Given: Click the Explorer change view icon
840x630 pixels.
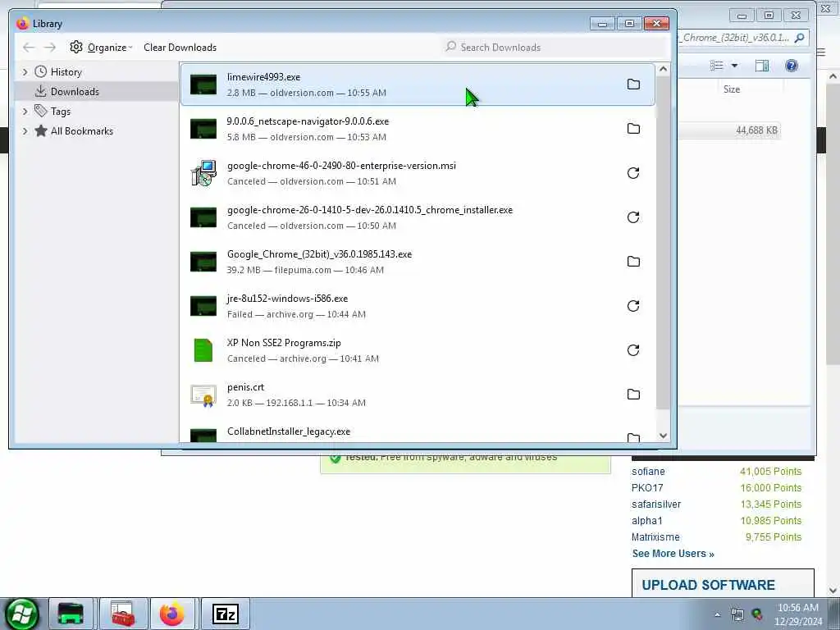Looking at the screenshot, I should click(x=716, y=66).
